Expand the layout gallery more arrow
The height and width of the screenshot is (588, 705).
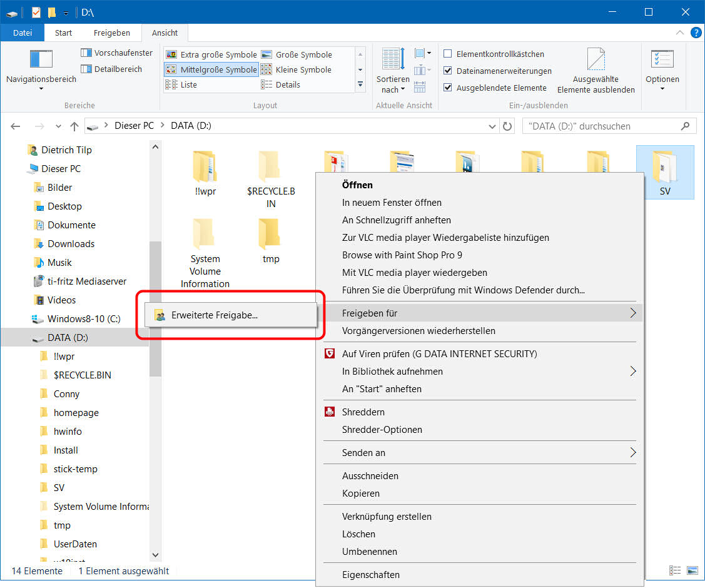[x=360, y=84]
